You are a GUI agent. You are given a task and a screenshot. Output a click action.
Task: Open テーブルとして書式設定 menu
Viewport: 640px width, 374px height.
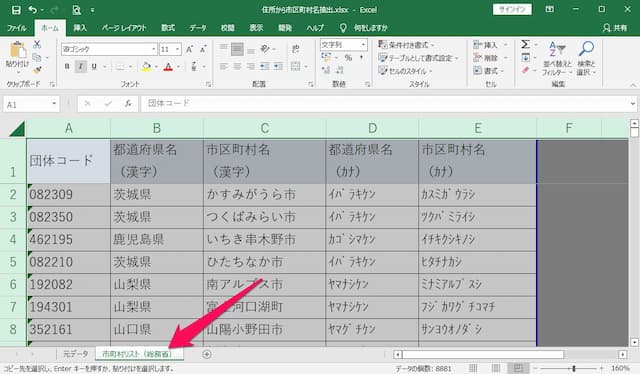(418, 58)
